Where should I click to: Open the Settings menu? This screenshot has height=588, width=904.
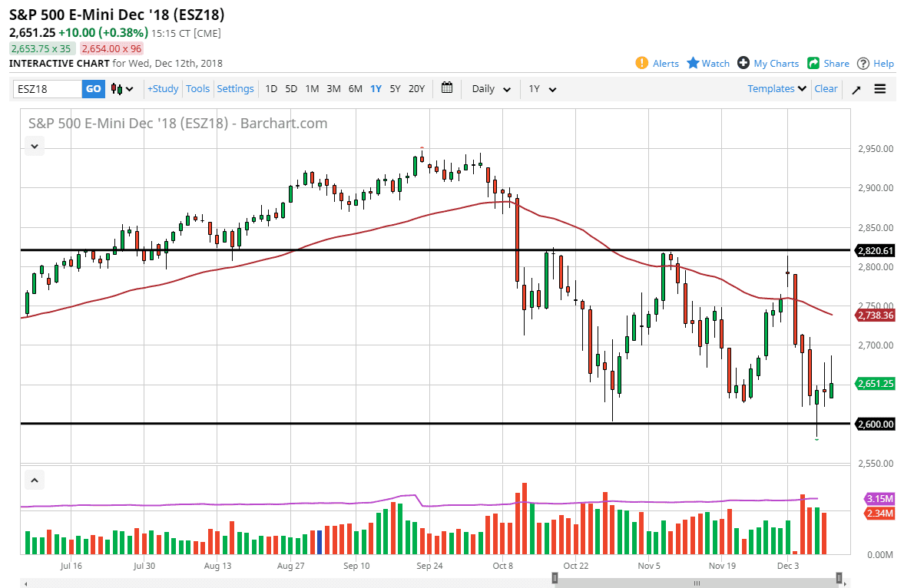235,88
